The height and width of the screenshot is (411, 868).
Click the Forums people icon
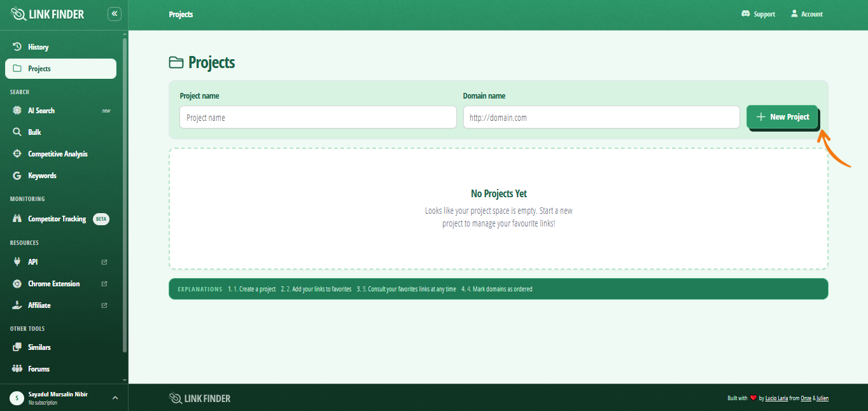pos(17,369)
